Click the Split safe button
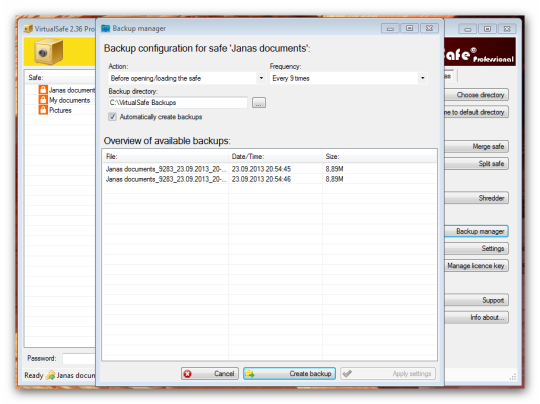 (x=477, y=164)
